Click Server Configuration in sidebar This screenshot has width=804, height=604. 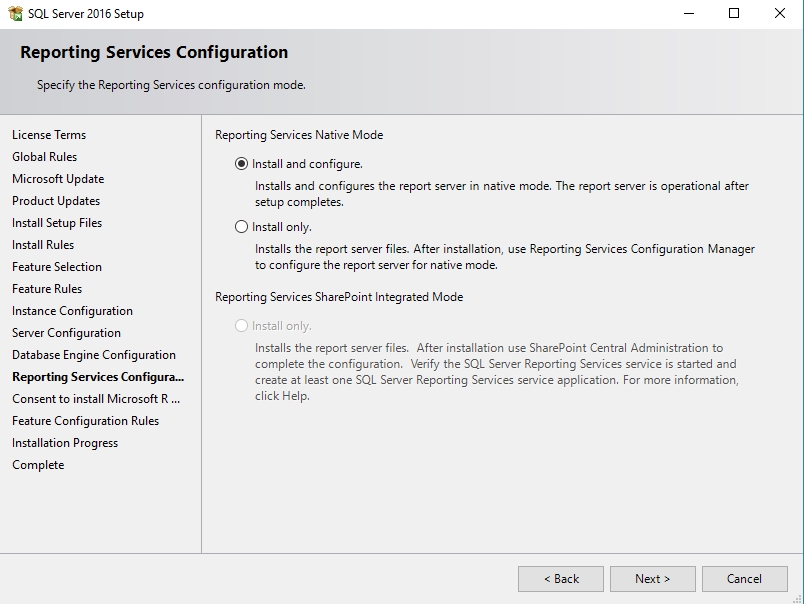[x=66, y=333]
